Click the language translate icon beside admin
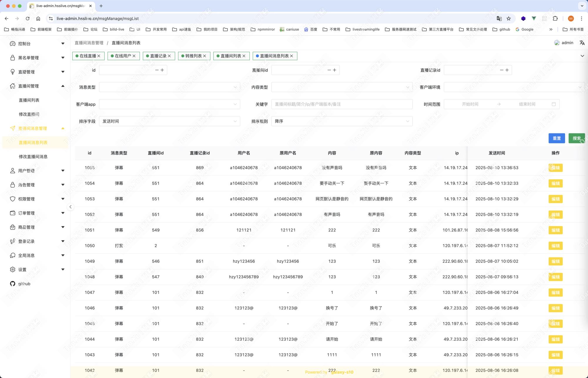Viewport: 588px width, 378px height. 582,43
